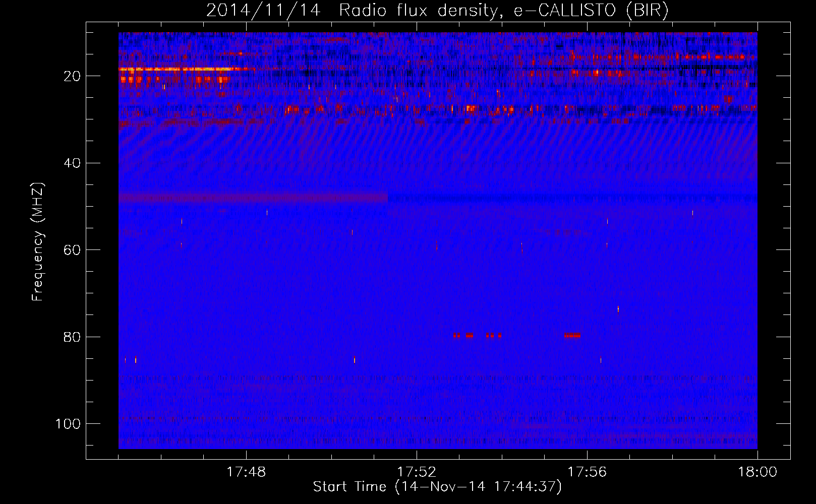Click the plot title "Radio flux density, e-CALLISTO (BIR)"

[503, 11]
